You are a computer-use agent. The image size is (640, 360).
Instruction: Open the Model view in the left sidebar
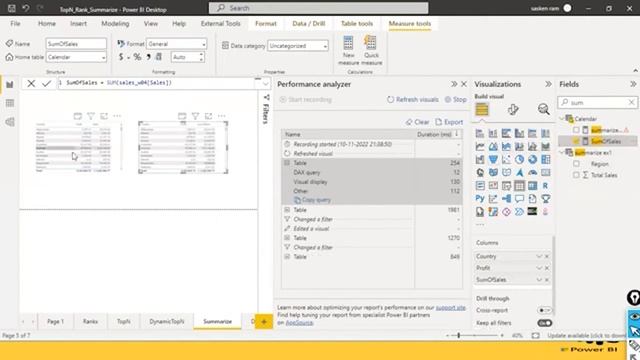click(x=10, y=122)
